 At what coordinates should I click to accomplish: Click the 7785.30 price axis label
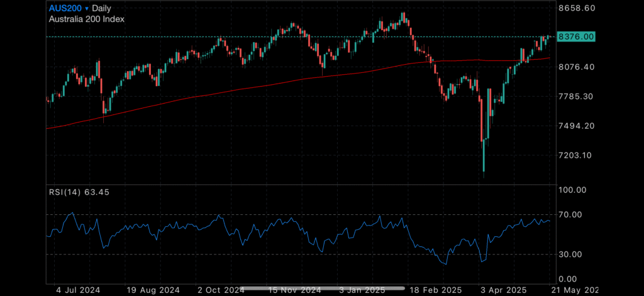click(x=577, y=97)
